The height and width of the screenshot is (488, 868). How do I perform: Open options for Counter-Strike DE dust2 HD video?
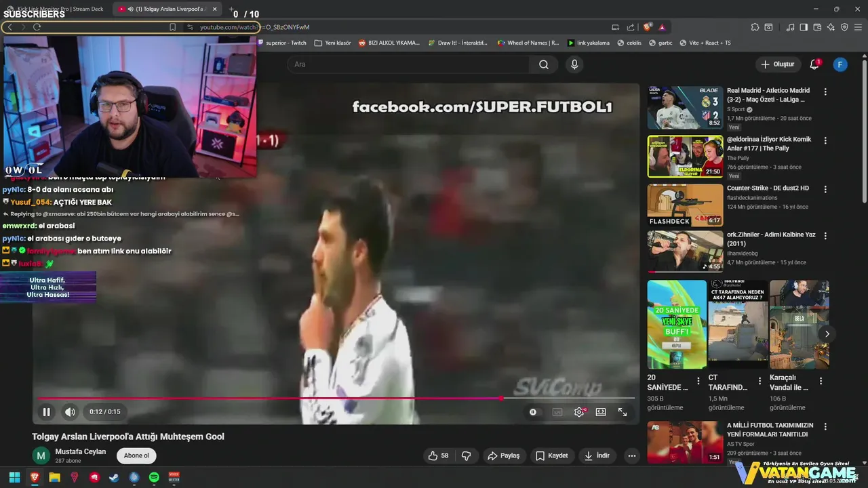[x=825, y=189]
